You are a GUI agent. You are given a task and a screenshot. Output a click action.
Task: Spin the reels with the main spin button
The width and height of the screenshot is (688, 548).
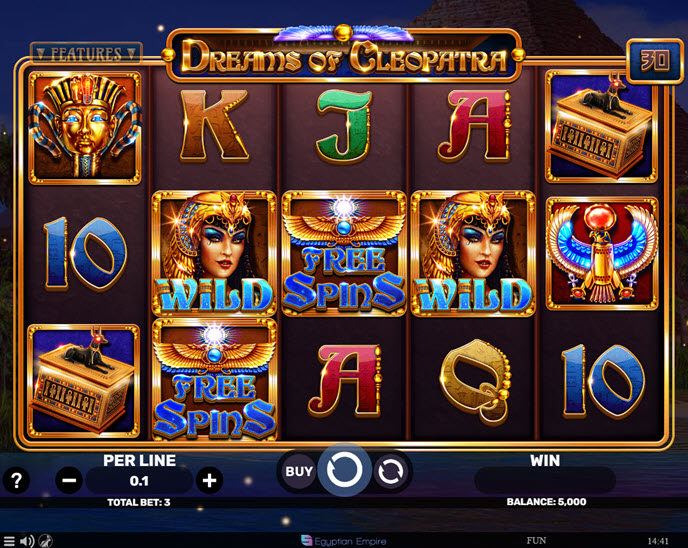(345, 470)
